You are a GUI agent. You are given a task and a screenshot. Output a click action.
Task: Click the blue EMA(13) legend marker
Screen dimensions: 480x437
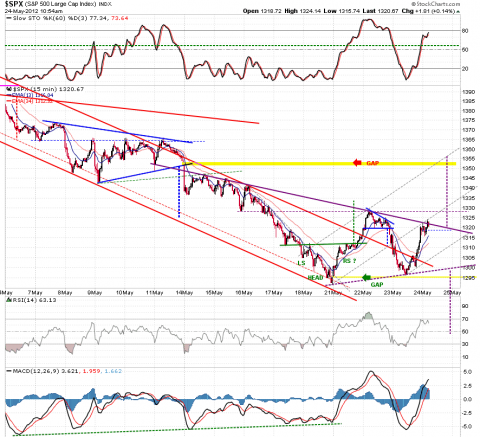tap(9, 95)
